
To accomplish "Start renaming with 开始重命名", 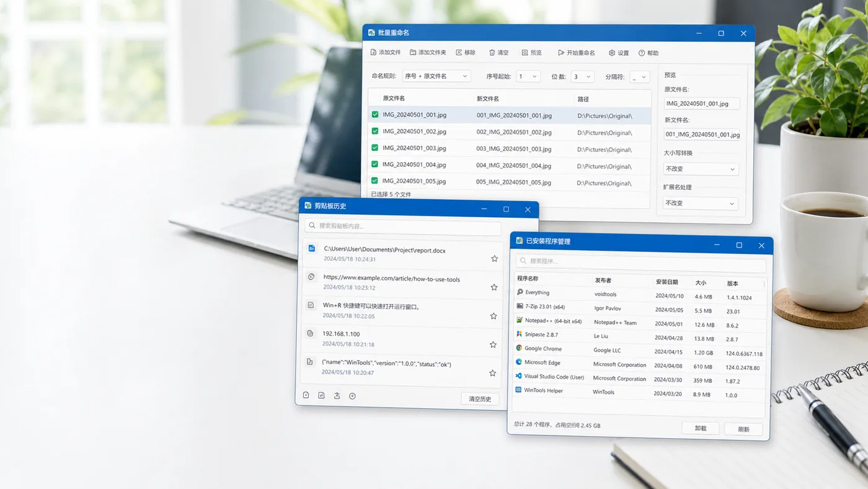I will coord(576,53).
